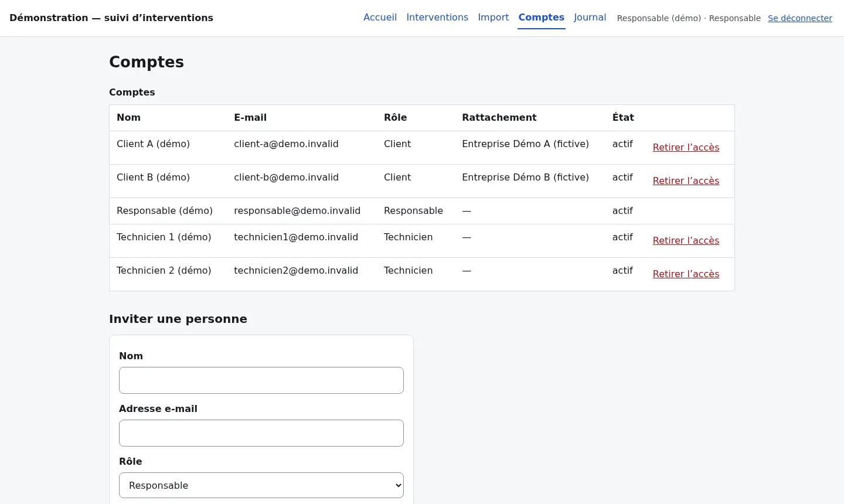
Task: Open the Journal page
Action: [x=590, y=18]
